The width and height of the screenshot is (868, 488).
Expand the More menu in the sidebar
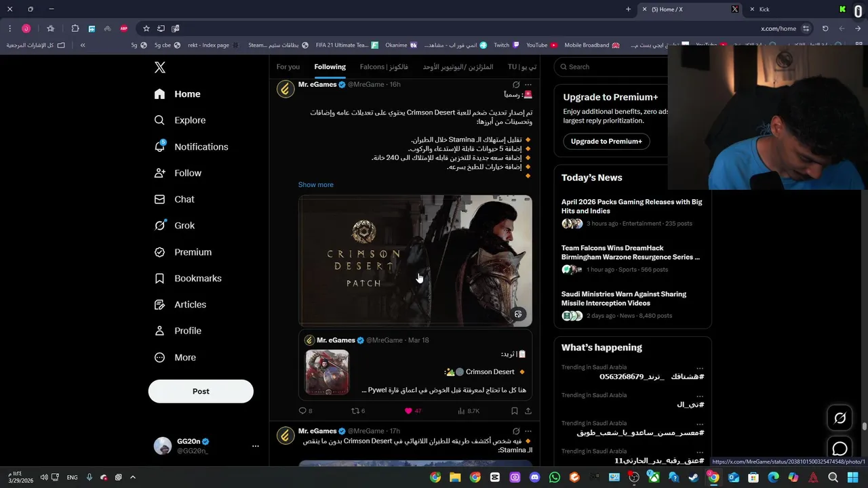tap(175, 357)
